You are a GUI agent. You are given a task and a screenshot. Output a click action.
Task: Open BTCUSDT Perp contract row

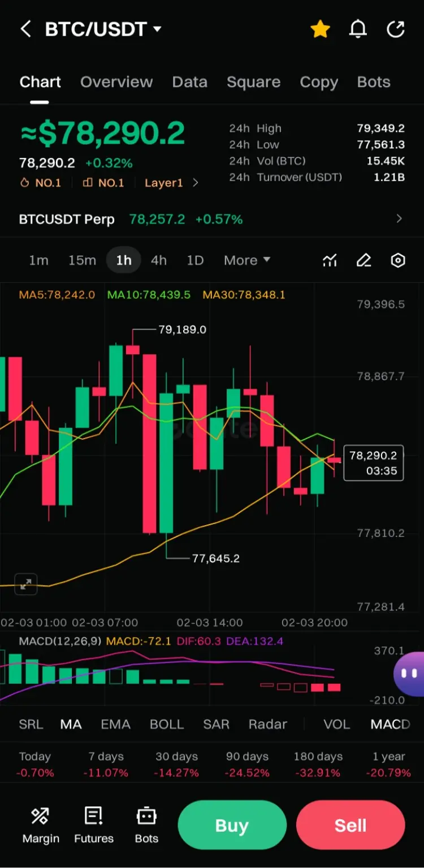tap(212, 219)
